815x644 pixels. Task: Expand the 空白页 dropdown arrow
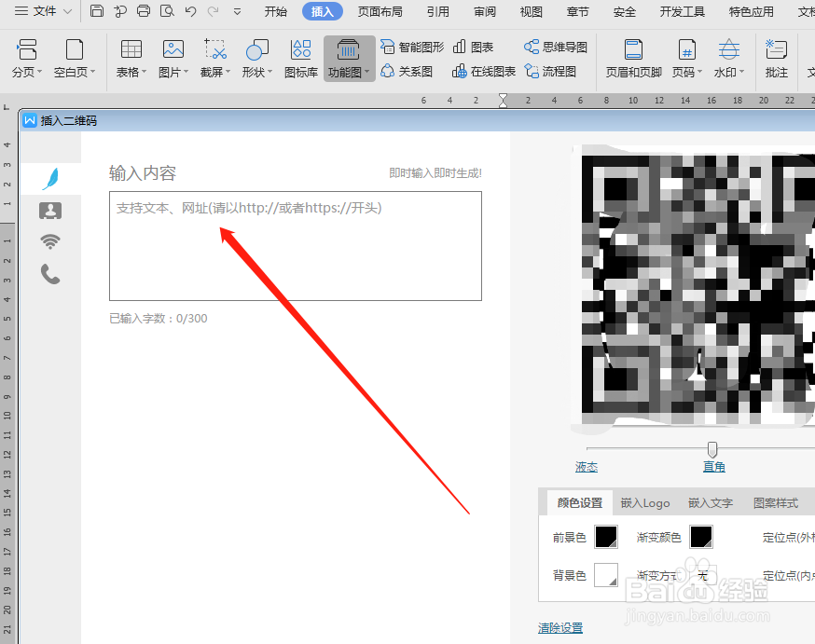(x=93, y=72)
